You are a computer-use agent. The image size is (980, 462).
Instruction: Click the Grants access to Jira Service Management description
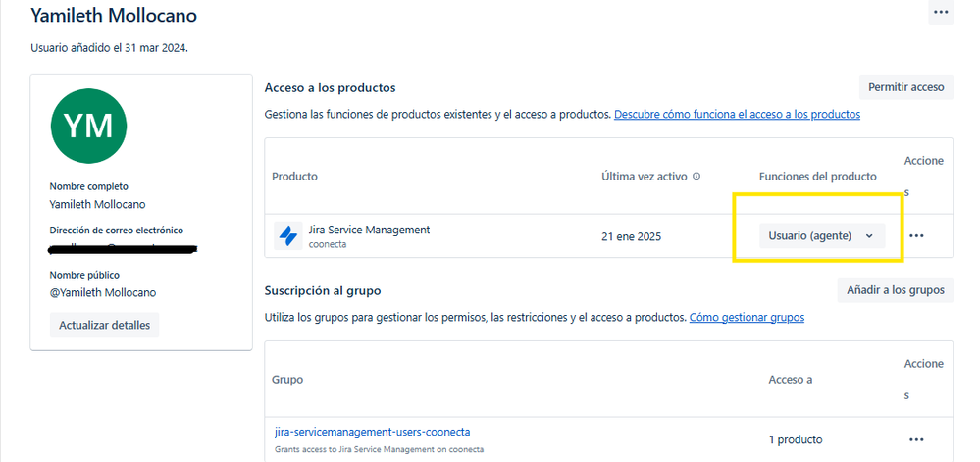[379, 449]
